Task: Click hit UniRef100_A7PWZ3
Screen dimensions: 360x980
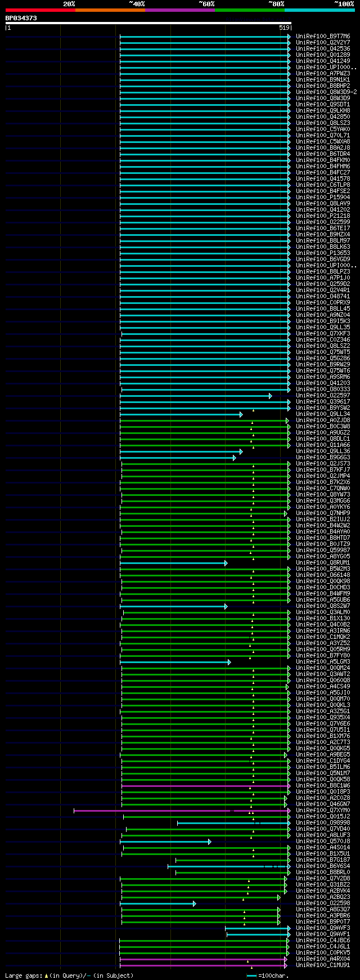Action: click(323, 74)
